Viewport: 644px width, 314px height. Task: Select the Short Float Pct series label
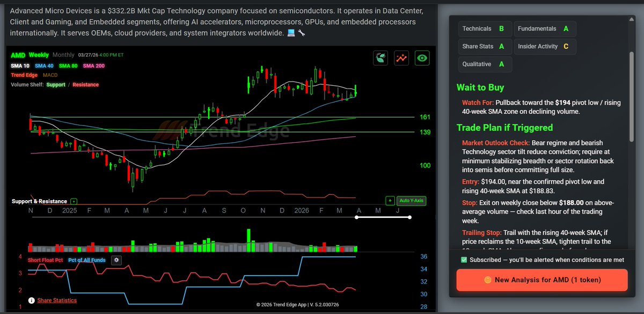point(45,260)
